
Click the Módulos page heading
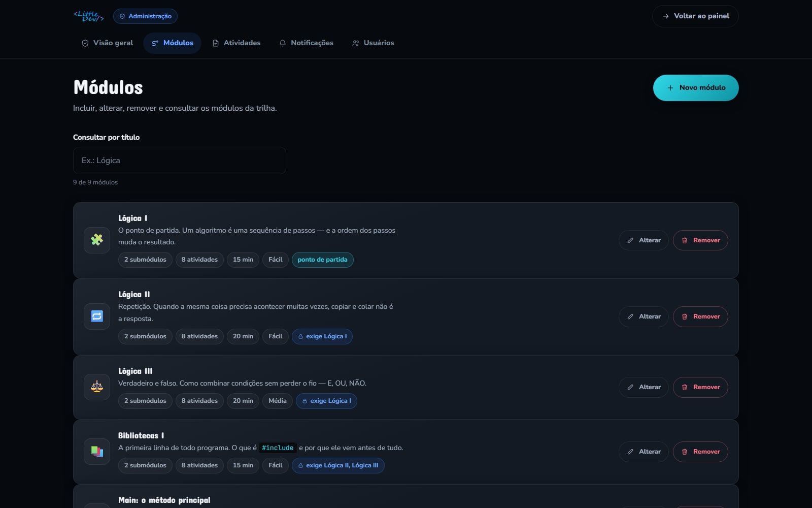click(108, 87)
